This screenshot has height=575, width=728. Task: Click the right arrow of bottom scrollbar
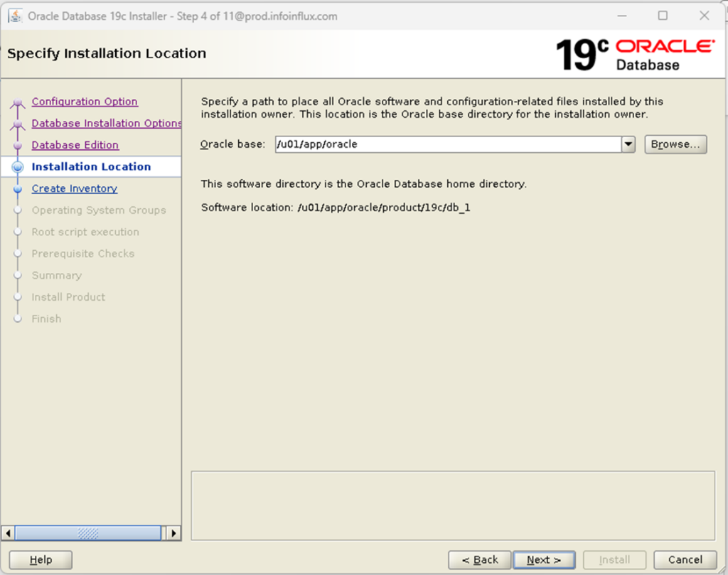[x=174, y=533]
